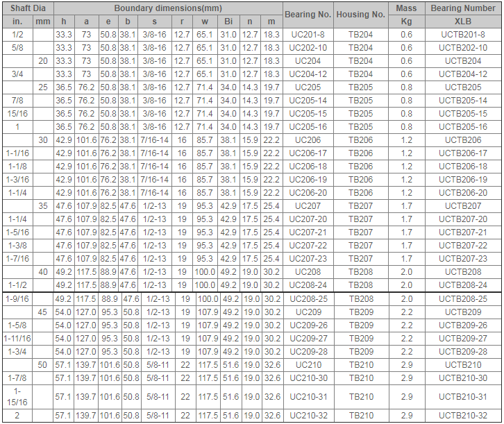The height and width of the screenshot is (424, 504).
Task: Select the XLB subheader cell
Action: coord(463,22)
